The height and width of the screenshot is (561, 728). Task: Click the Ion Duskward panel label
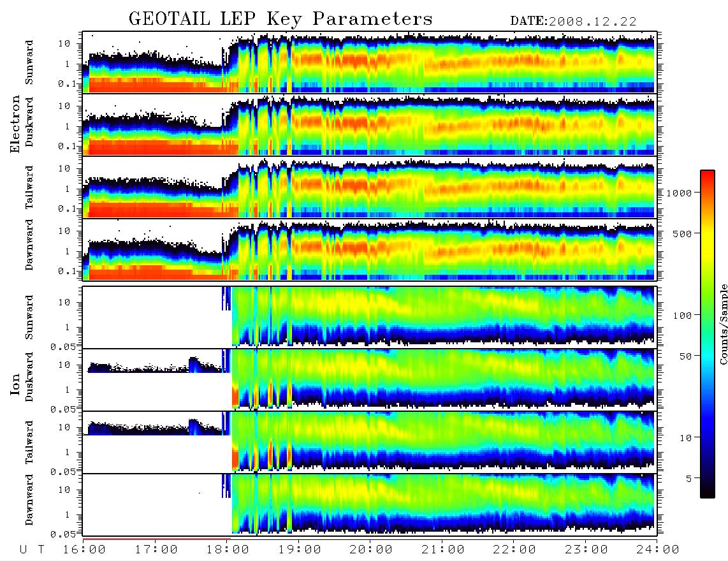pos(29,377)
